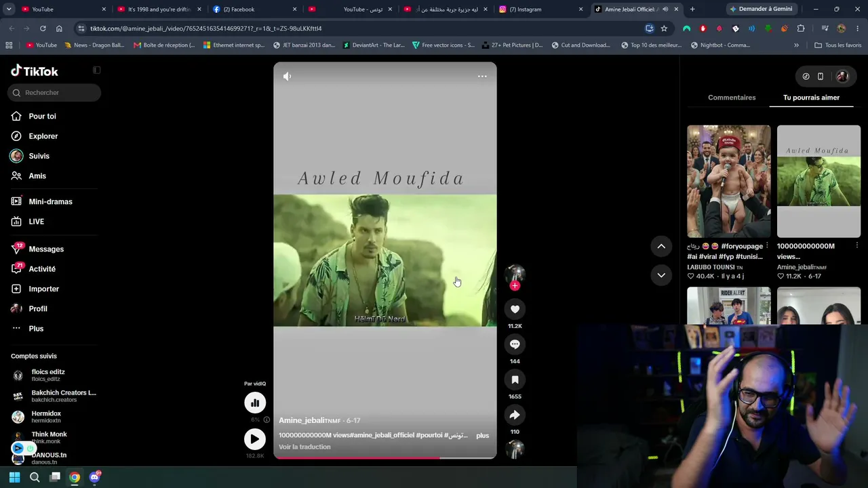Open options for the LABUBO TOUNSI video
The image size is (868, 488).
click(767, 245)
